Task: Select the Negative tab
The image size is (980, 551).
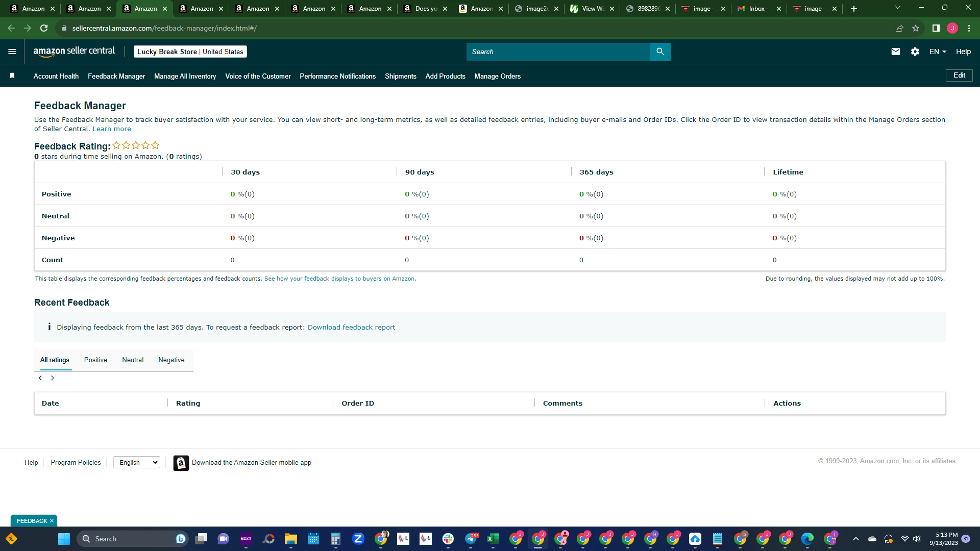Action: tap(171, 360)
